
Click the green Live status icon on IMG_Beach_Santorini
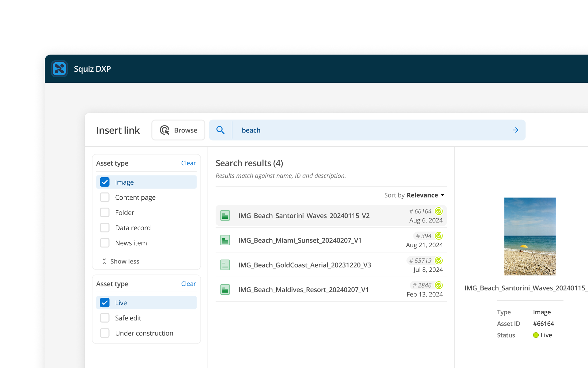pos(438,211)
